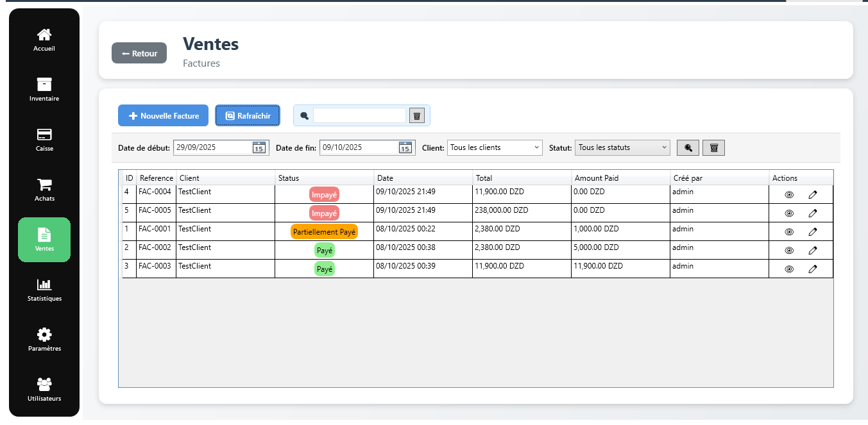Image resolution: width=868 pixels, height=425 pixels.
Task: View invoice FAC-0003 via eye icon
Action: click(x=789, y=269)
